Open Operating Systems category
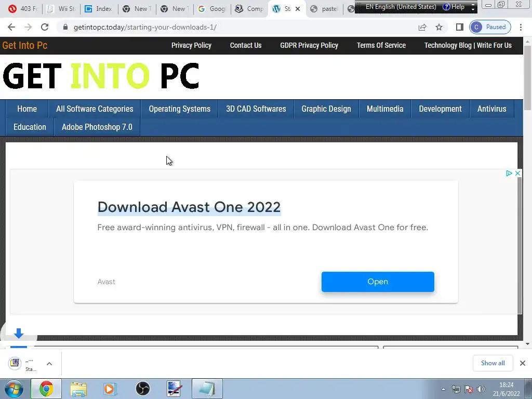 pos(179,109)
